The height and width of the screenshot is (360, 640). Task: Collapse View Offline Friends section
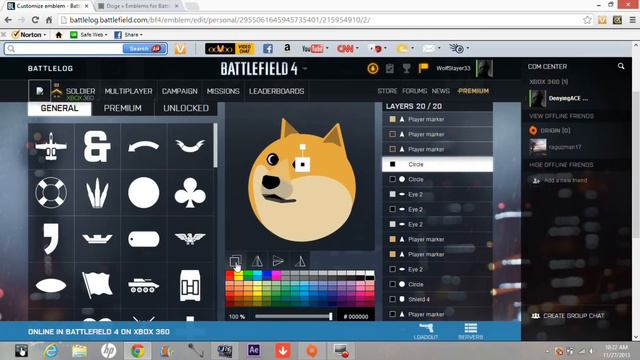pos(561,116)
